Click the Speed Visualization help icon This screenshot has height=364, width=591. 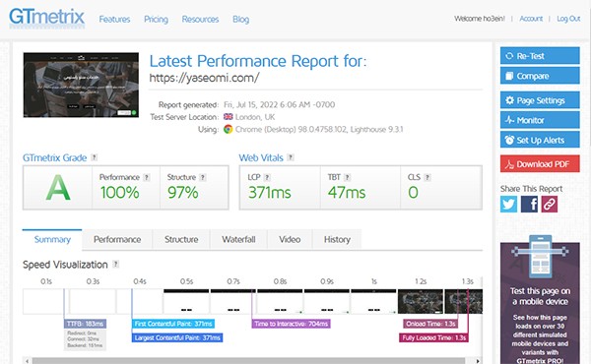pos(115,265)
